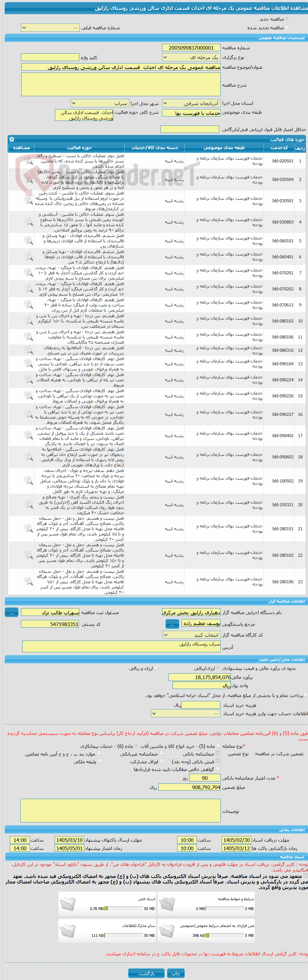Screen dimensions: 308x980
Task: Collapse حوزه های فعالیت panel arrow icon
Action: click(x=11, y=139)
